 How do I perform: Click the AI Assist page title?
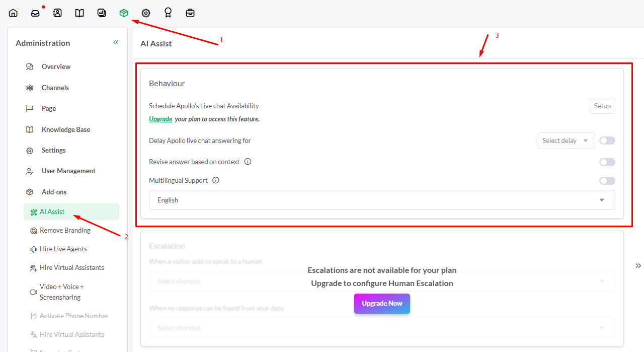coord(156,44)
